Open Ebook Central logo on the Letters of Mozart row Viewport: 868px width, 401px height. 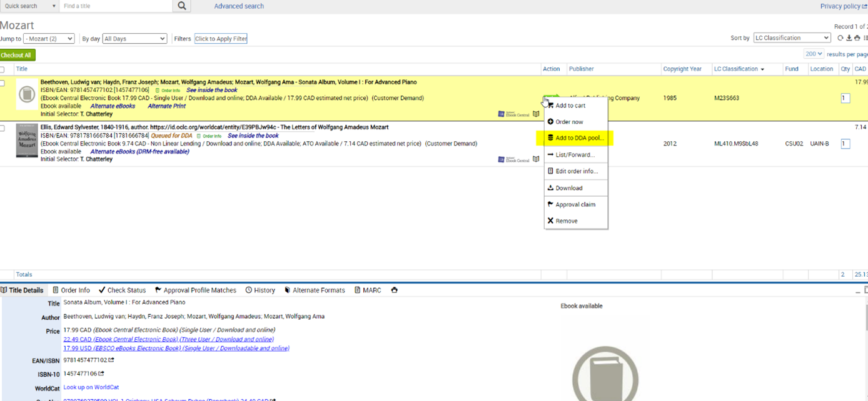pyautogui.click(x=513, y=159)
